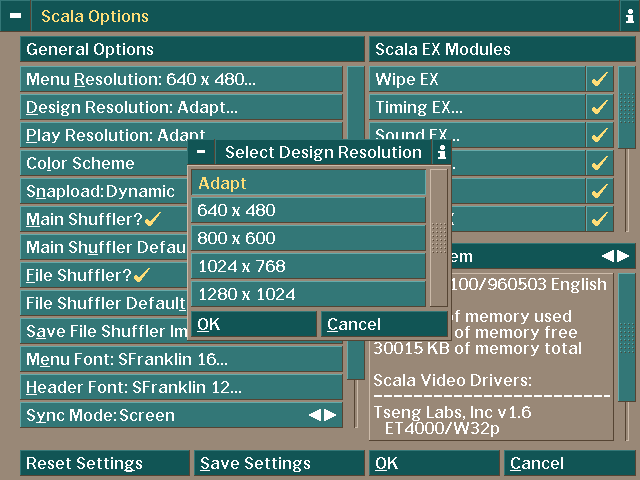This screenshot has width=640, height=480.
Task: Disable the Main Shuffler option
Action: click(152, 219)
